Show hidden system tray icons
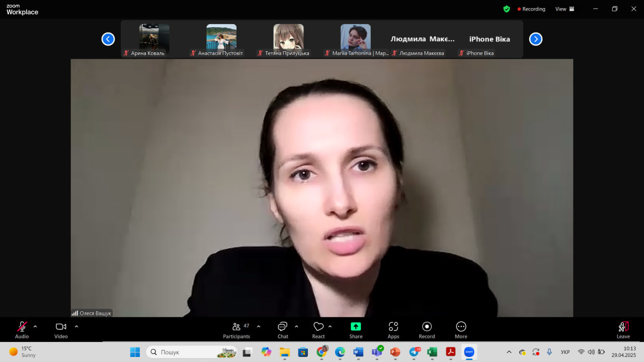The width and height of the screenshot is (644, 362). pyautogui.click(x=509, y=352)
